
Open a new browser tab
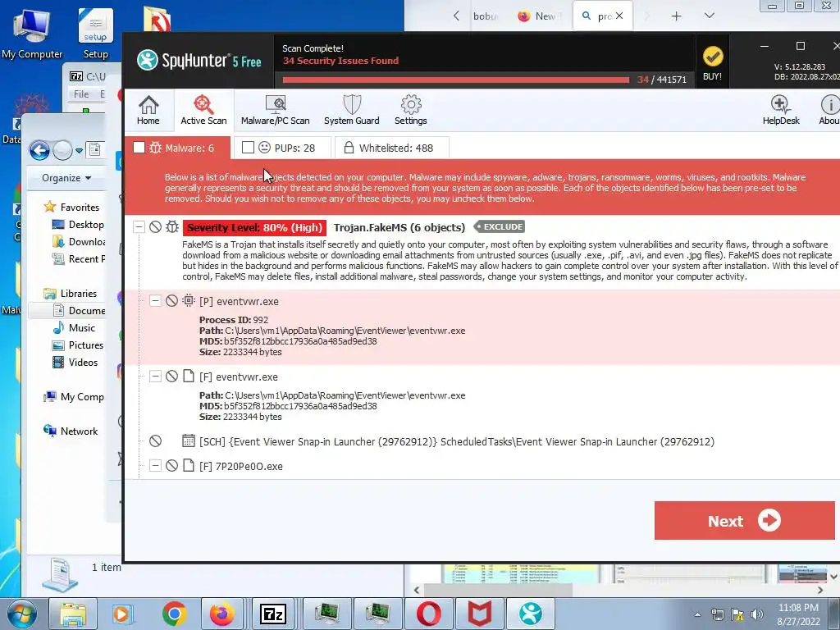676,16
